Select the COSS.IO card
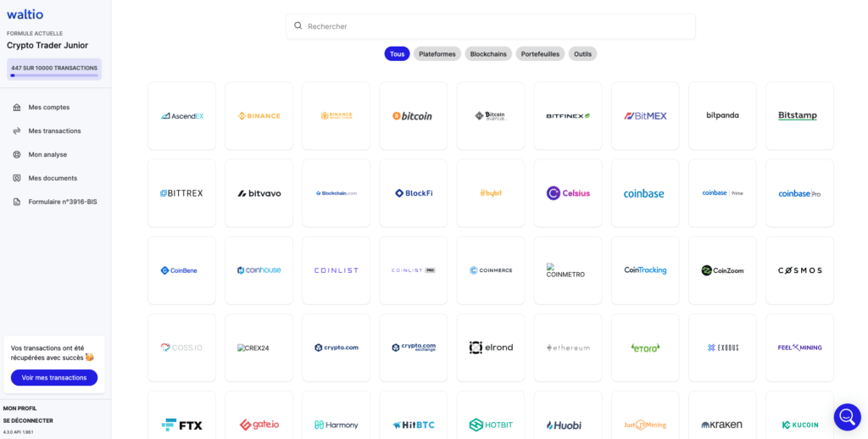Image resolution: width=868 pixels, height=439 pixels. pos(181,347)
